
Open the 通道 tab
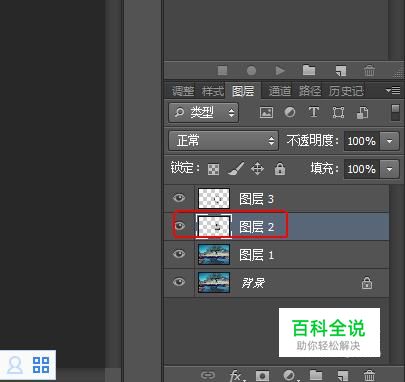[279, 91]
